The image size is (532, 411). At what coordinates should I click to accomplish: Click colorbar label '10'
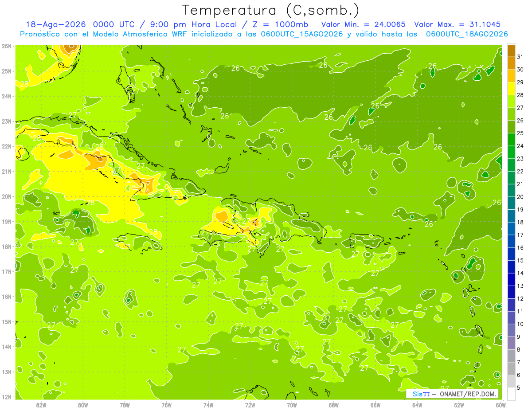pyautogui.click(x=520, y=324)
